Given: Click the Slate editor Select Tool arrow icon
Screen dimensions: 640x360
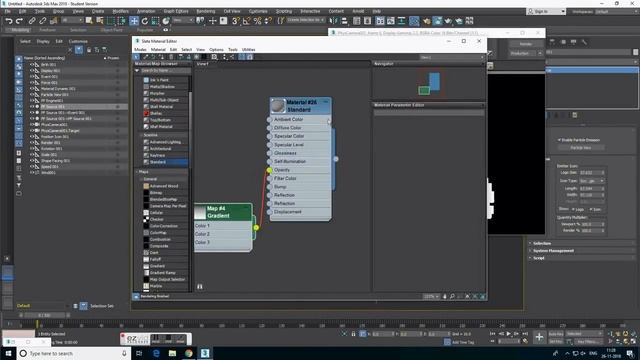Looking at the screenshot, I should pos(137,57).
